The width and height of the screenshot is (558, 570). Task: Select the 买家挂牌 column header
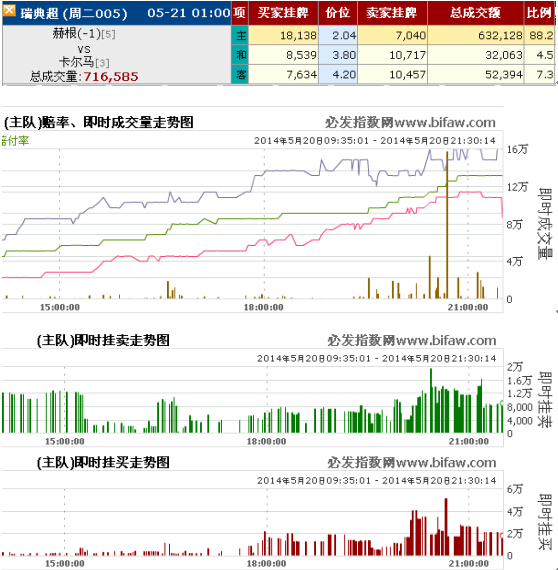[x=283, y=13]
